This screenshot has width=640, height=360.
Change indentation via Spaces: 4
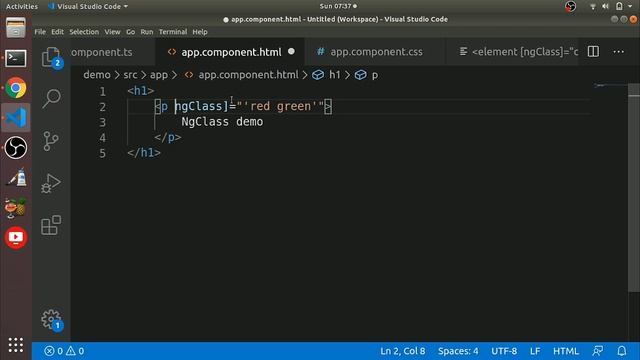[458, 351]
